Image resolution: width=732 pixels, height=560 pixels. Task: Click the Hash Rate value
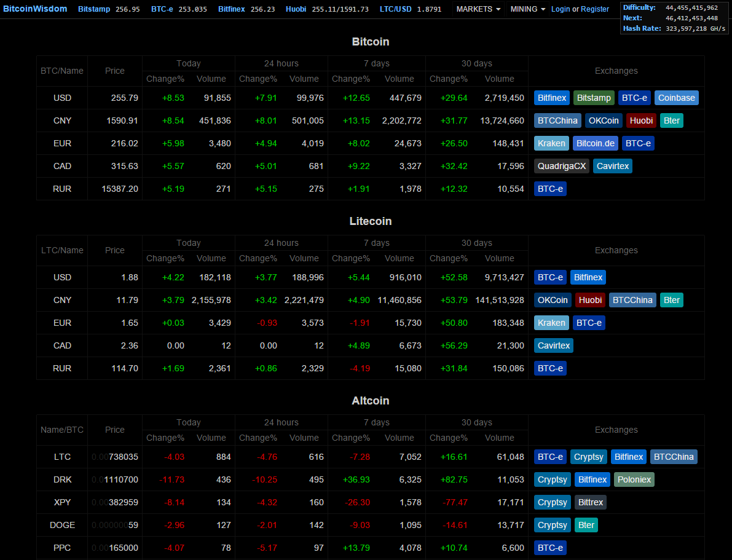click(x=696, y=28)
